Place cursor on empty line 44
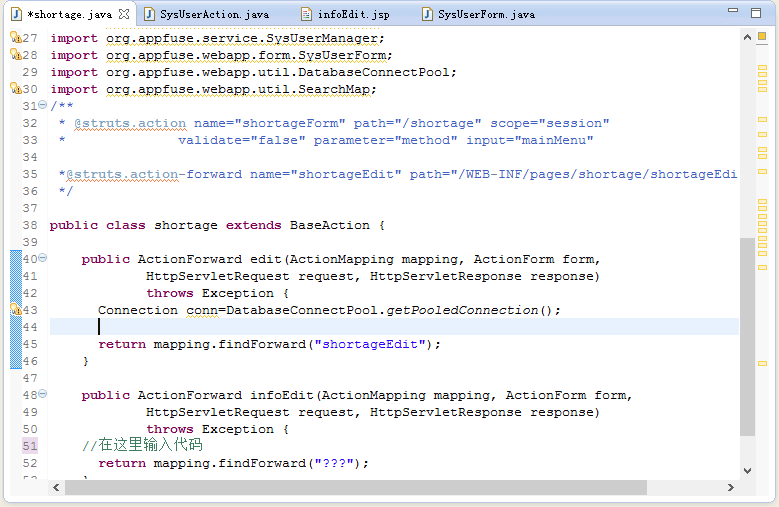The height and width of the screenshot is (507, 779). 394,327
